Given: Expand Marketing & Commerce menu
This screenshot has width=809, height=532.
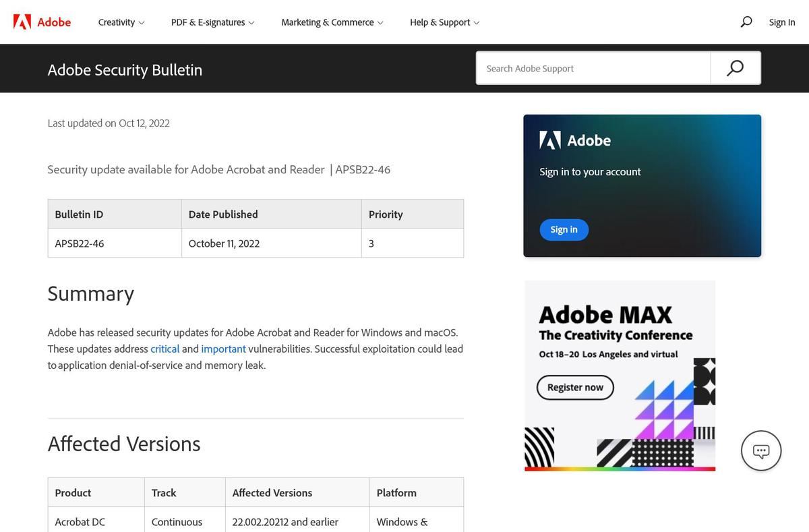Looking at the screenshot, I should point(332,22).
